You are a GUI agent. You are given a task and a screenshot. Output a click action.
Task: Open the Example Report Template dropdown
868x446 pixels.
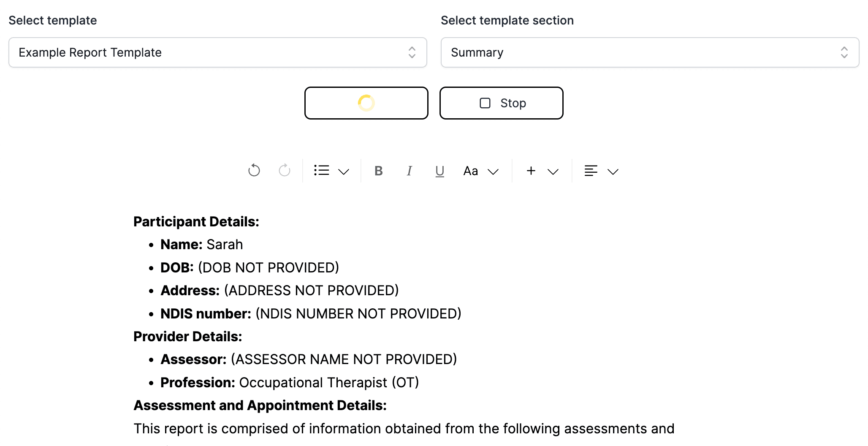(217, 52)
